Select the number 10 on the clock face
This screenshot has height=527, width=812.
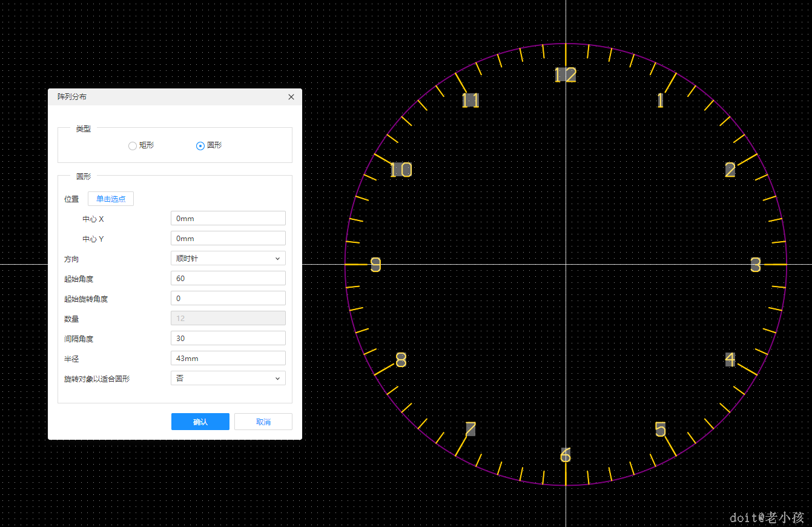tap(400, 170)
